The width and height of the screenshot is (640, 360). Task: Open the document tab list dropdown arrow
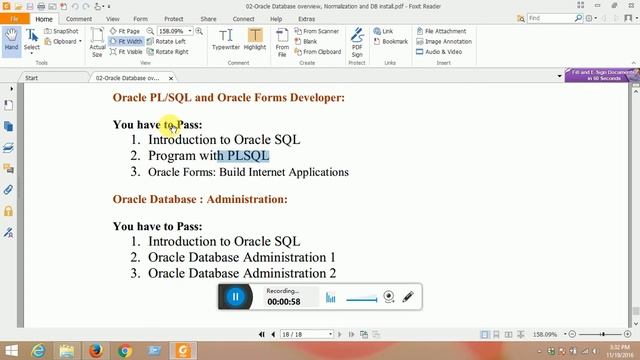coord(559,76)
